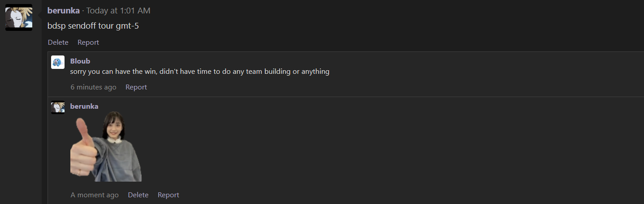
Task: Delete berunka's thumbs-up comment
Action: coord(138,195)
